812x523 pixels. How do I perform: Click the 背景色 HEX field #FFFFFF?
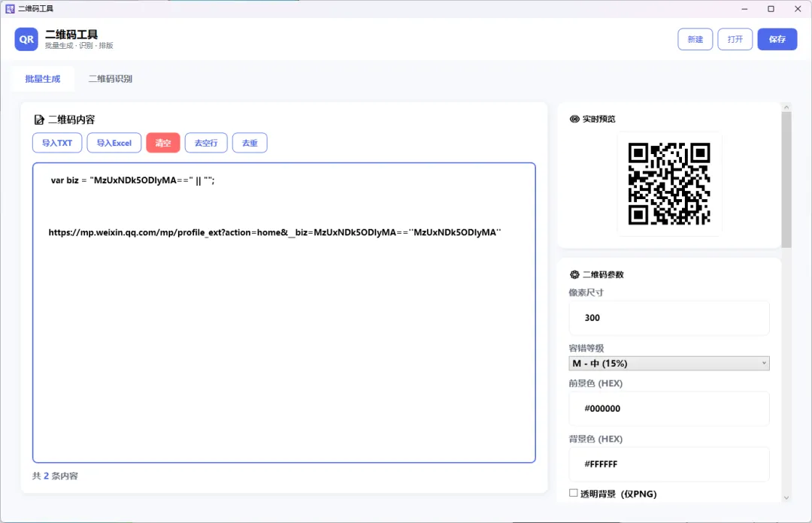pyautogui.click(x=669, y=464)
